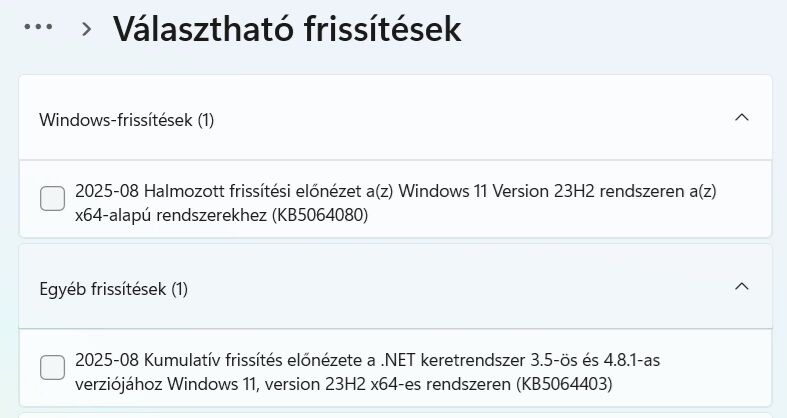Open the breadcrumb ellipsis menu

(x=38, y=28)
